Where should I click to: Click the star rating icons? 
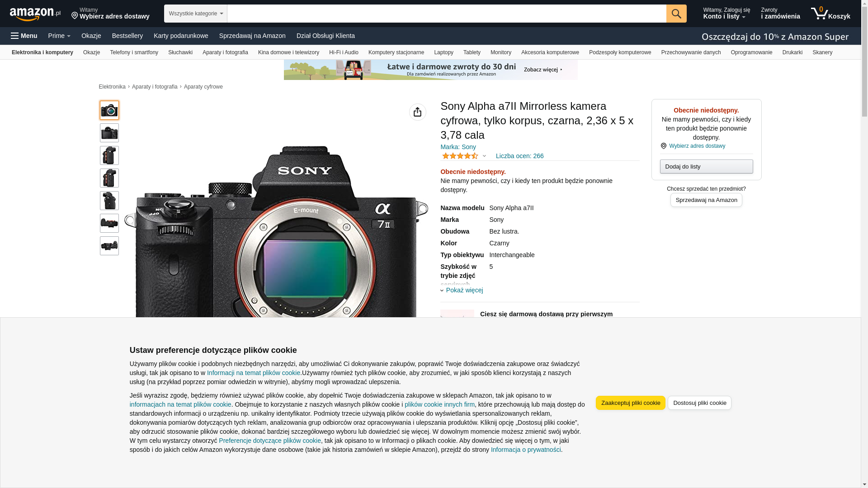460,156
